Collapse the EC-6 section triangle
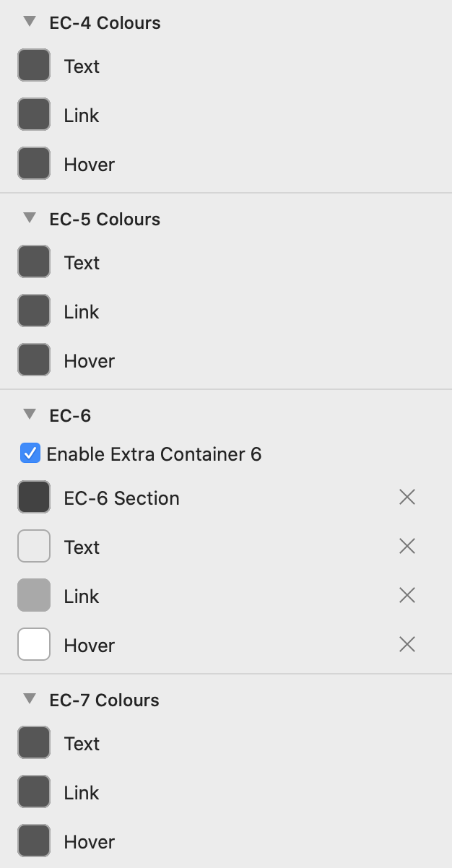Image resolution: width=452 pixels, height=868 pixels. click(30, 415)
